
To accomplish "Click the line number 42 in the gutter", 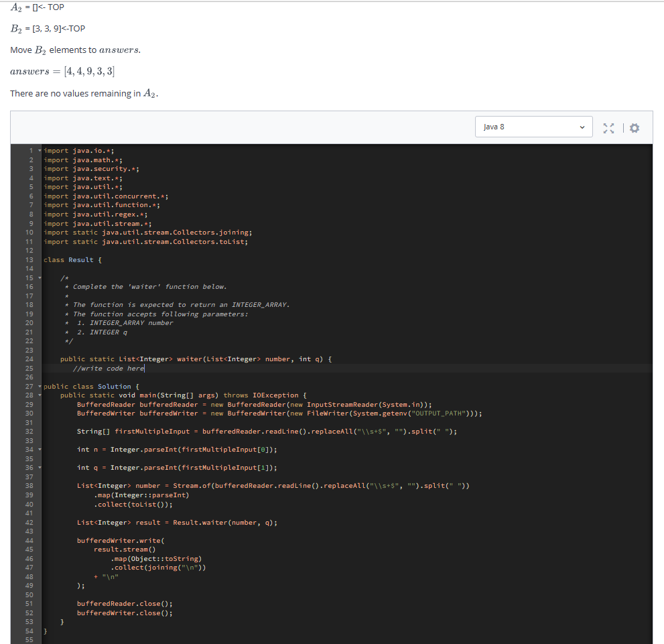I will 30,522.
